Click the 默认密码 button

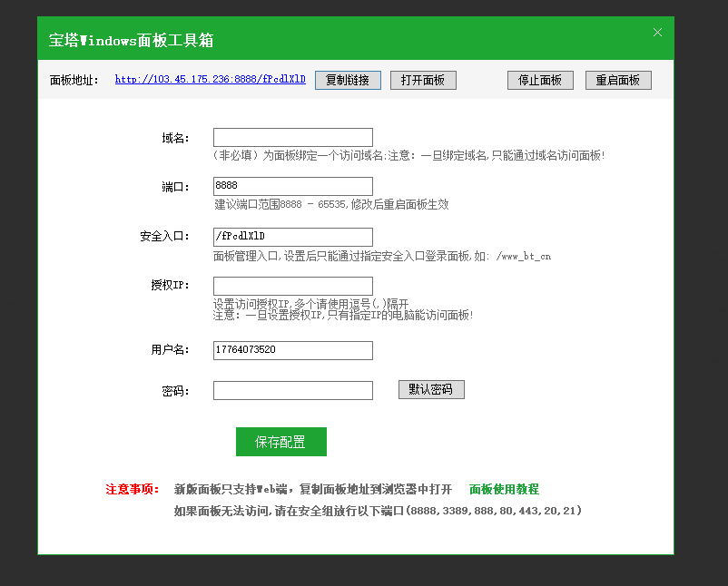coord(431,389)
